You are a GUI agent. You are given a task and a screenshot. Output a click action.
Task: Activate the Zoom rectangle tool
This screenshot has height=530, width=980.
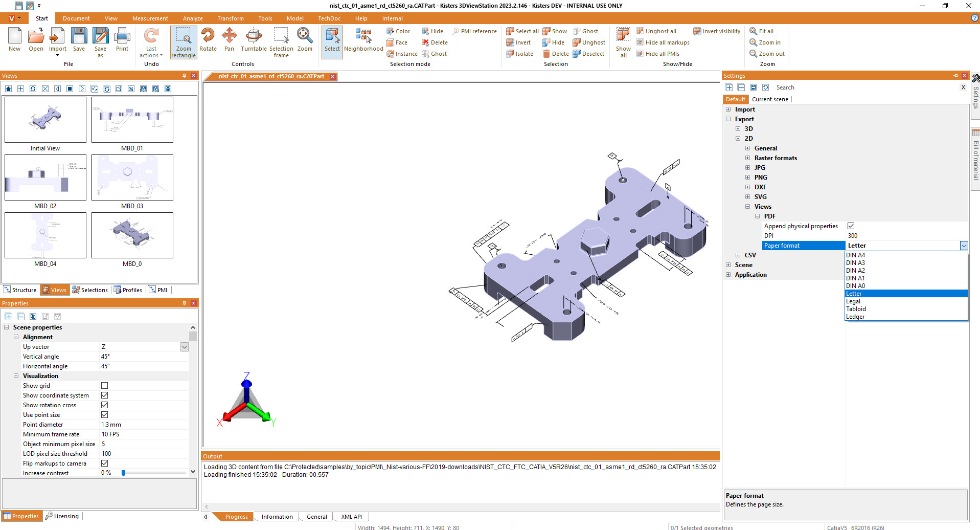tap(184, 42)
